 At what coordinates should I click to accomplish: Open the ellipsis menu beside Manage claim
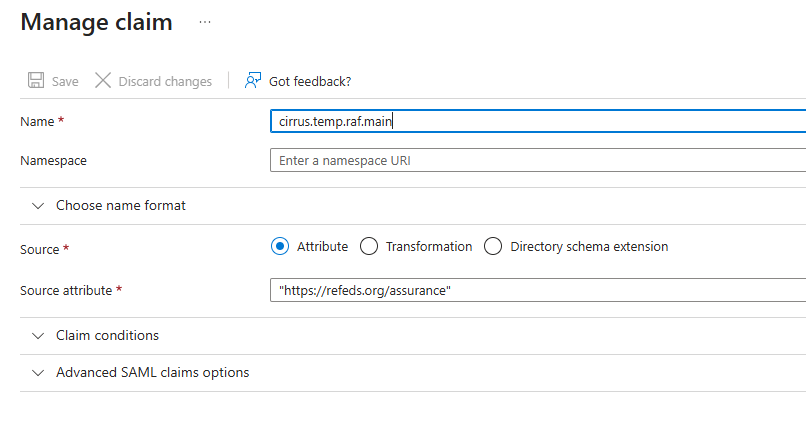point(205,22)
